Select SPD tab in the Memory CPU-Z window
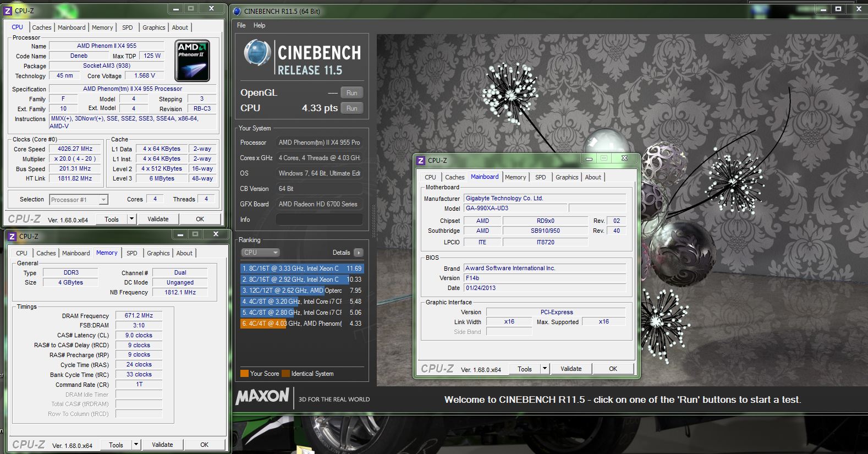This screenshot has width=868, height=454. (132, 253)
